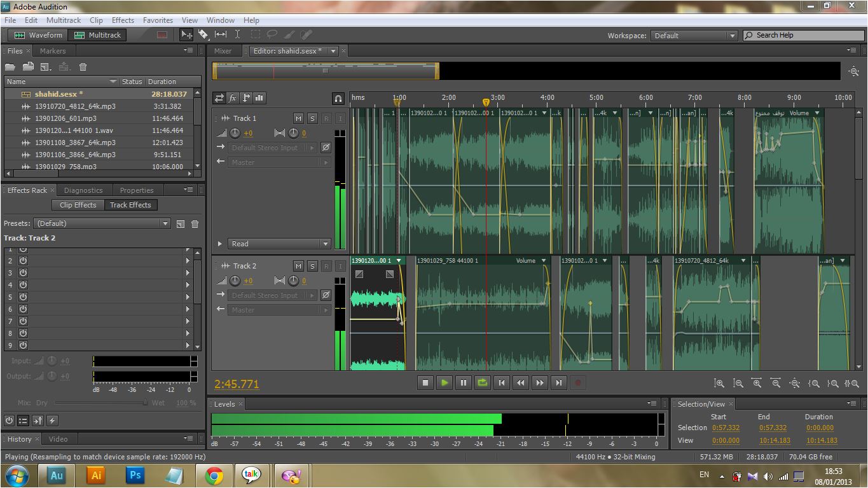The height and width of the screenshot is (488, 868).
Task: Click the Stop playback button
Action: click(425, 382)
